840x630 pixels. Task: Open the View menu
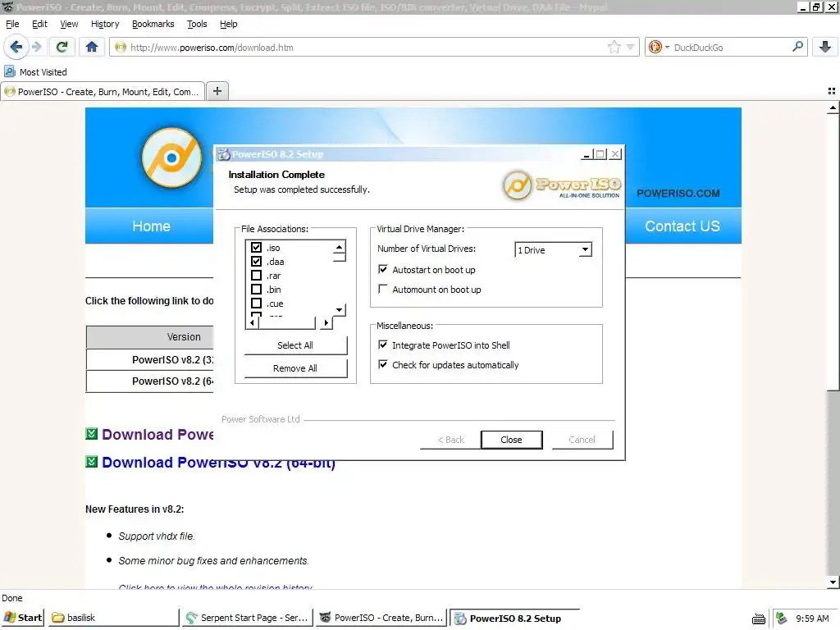[69, 24]
